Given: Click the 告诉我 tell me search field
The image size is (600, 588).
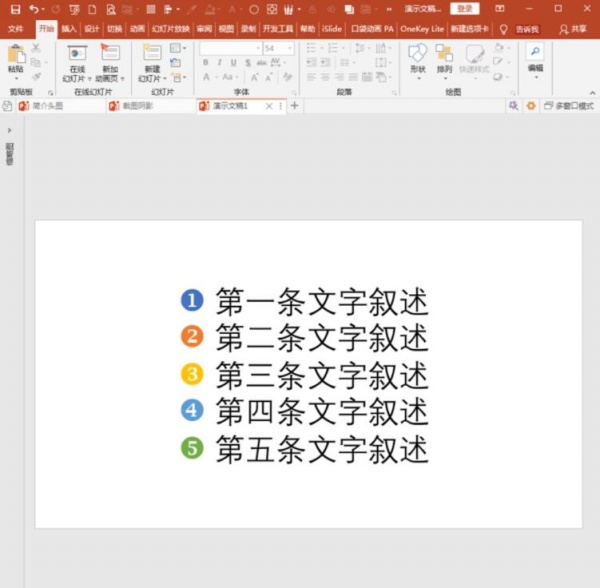Looking at the screenshot, I should click(x=527, y=29).
